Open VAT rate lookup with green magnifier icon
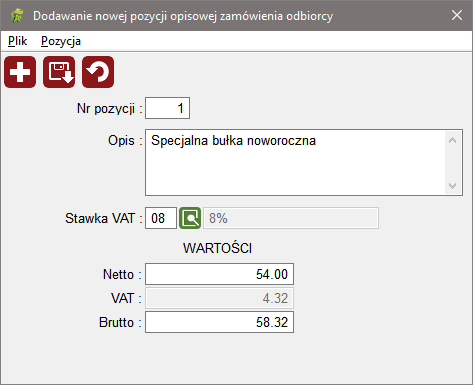The image size is (473, 385). [x=190, y=218]
